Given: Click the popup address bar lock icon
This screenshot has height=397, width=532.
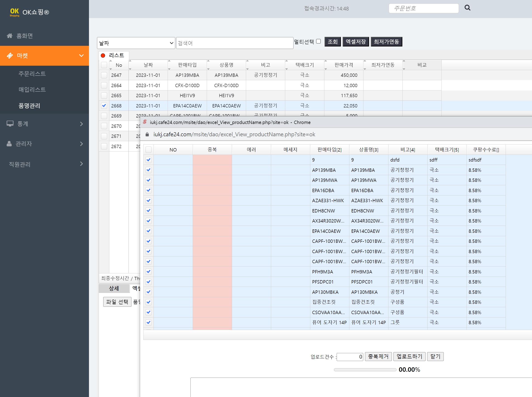Looking at the screenshot, I should pos(147,134).
